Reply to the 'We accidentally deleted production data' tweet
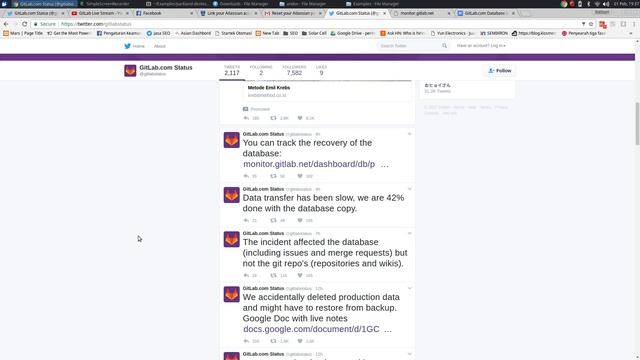Screen dimensions: 640x360 pos(246,341)
